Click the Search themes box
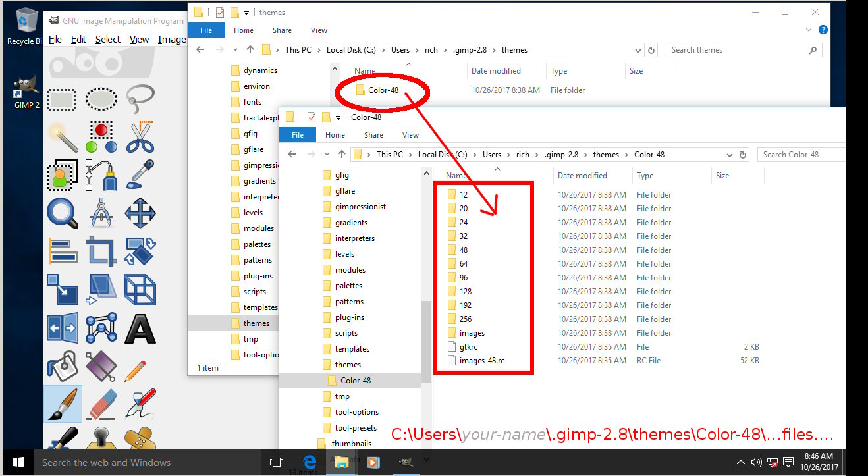868x476 pixels. click(x=744, y=50)
